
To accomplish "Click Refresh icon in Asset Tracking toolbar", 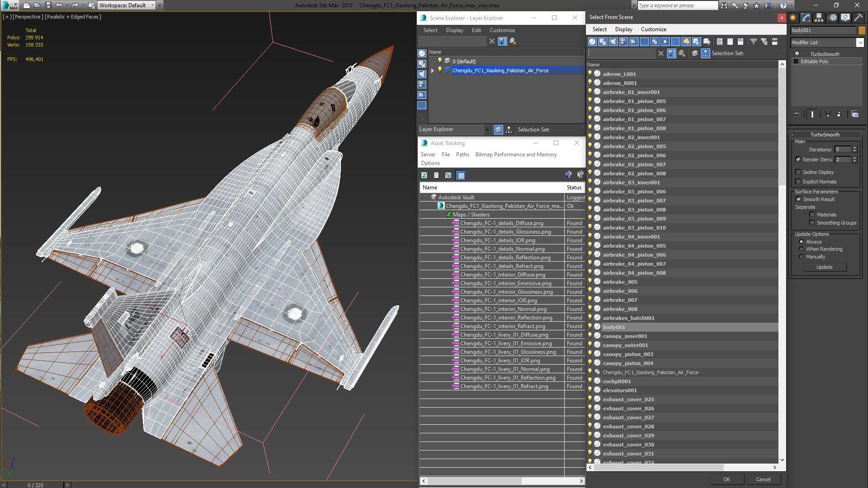I will coord(424,175).
